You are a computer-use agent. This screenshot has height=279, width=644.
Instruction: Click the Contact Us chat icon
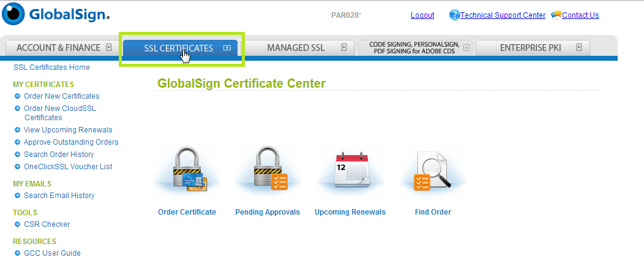[556, 15]
